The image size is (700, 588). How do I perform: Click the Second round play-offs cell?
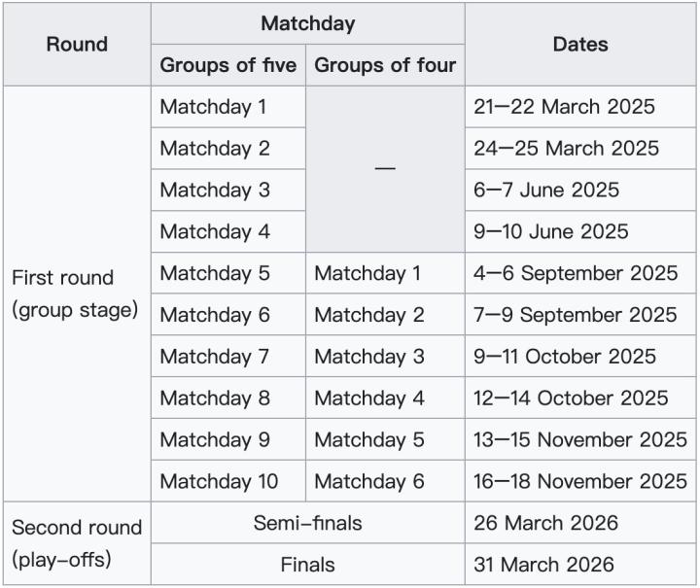[77, 544]
